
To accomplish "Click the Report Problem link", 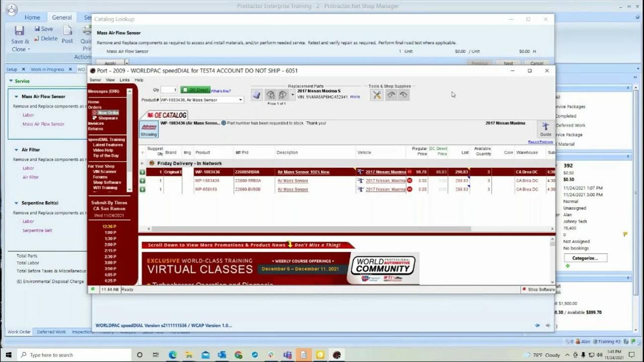I will click(540, 142).
